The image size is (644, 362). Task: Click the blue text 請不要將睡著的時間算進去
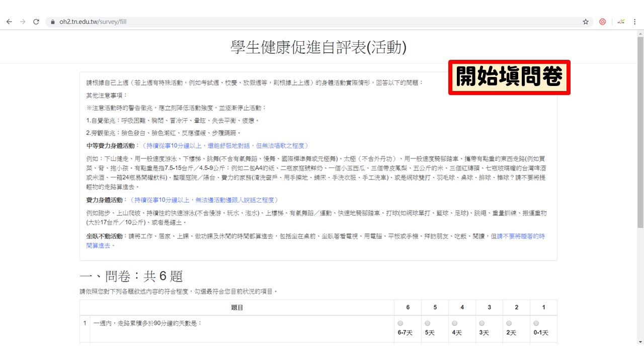click(315, 240)
